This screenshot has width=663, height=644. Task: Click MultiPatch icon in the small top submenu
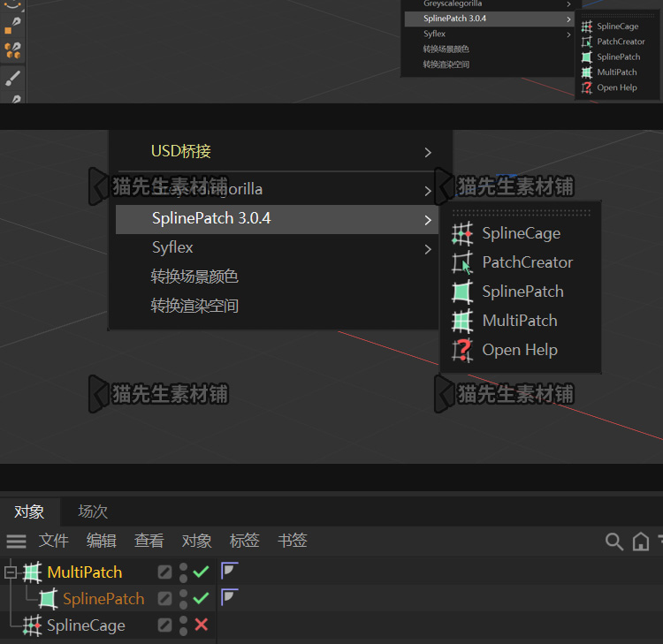pos(586,72)
